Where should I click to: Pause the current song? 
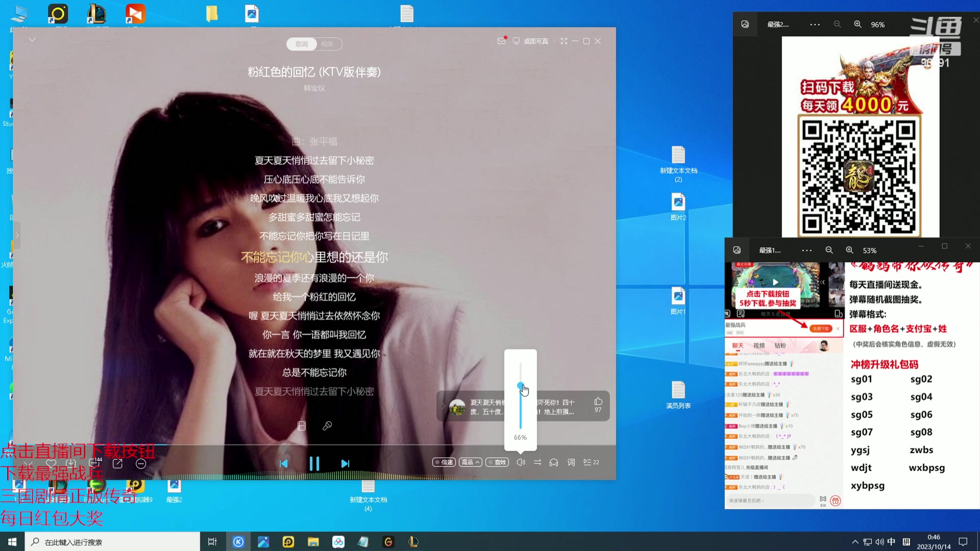(314, 463)
